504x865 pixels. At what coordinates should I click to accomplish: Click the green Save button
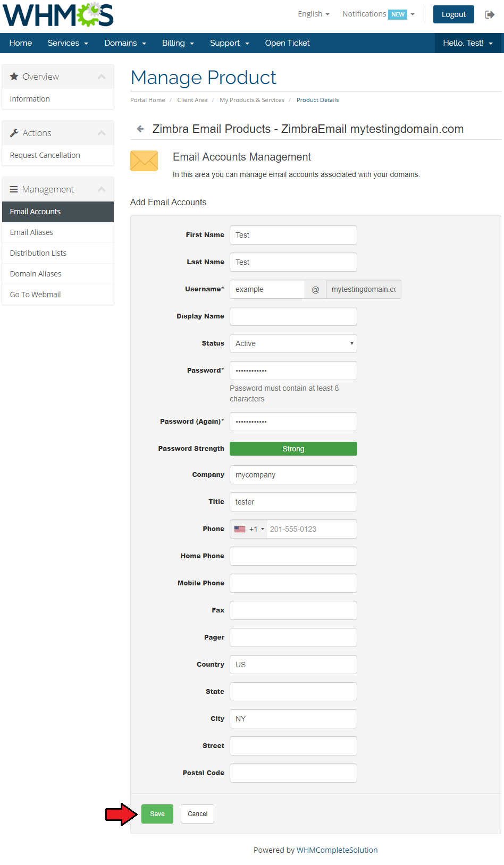[x=157, y=814]
